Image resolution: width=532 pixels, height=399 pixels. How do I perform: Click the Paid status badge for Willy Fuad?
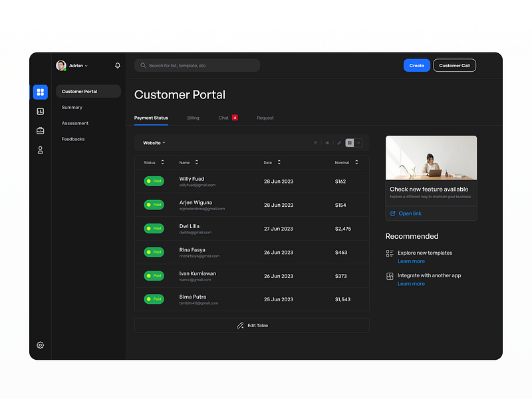[x=154, y=181]
